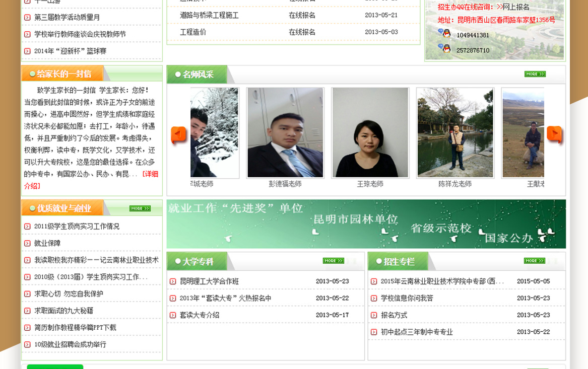Open MORE in 名师风采 section

(x=535, y=74)
